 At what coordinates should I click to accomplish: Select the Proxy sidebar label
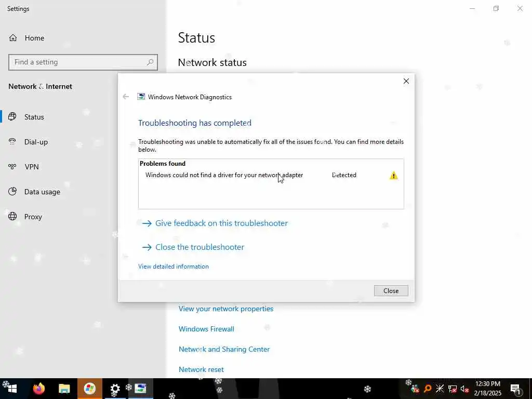pos(33,217)
